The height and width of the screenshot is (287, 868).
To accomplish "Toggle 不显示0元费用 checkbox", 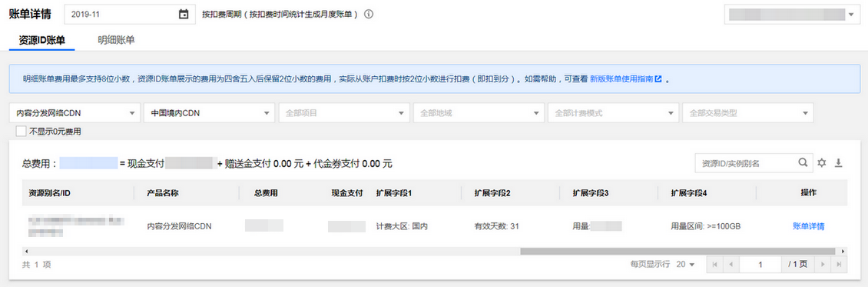I will coord(21,132).
